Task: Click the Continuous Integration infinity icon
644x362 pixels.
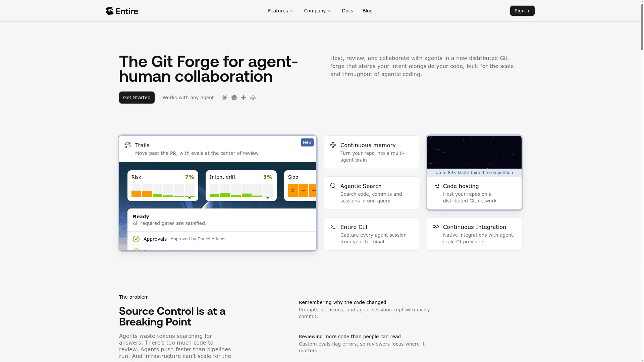Action: (436, 227)
